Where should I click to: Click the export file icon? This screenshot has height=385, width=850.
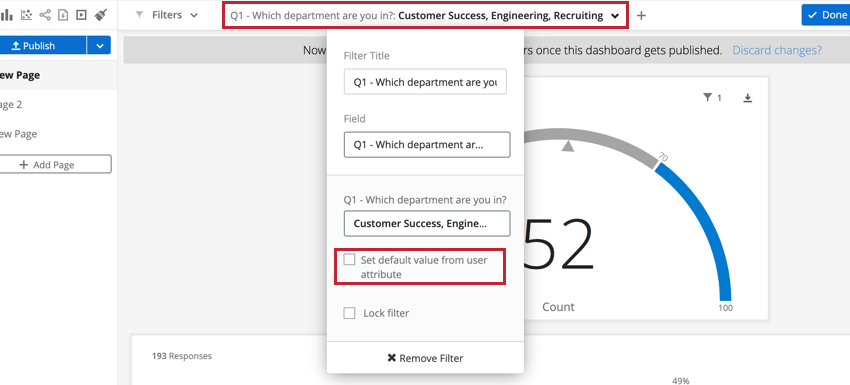click(x=63, y=15)
